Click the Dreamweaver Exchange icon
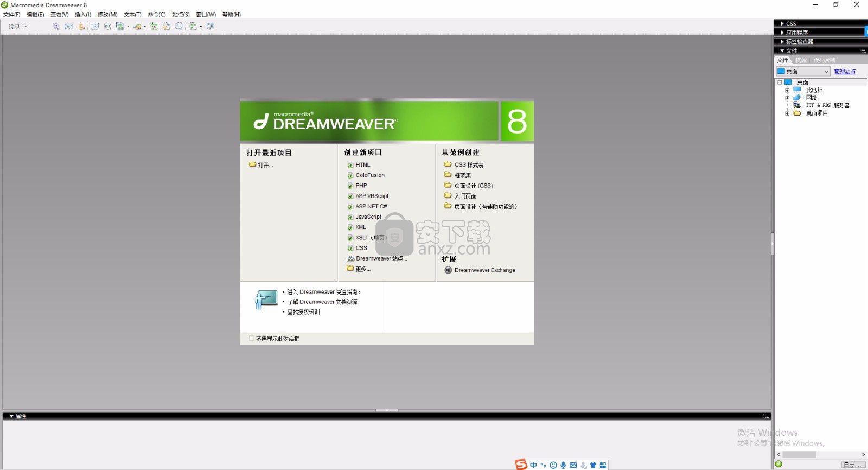Screen dimensions: 868x470 (448, 270)
